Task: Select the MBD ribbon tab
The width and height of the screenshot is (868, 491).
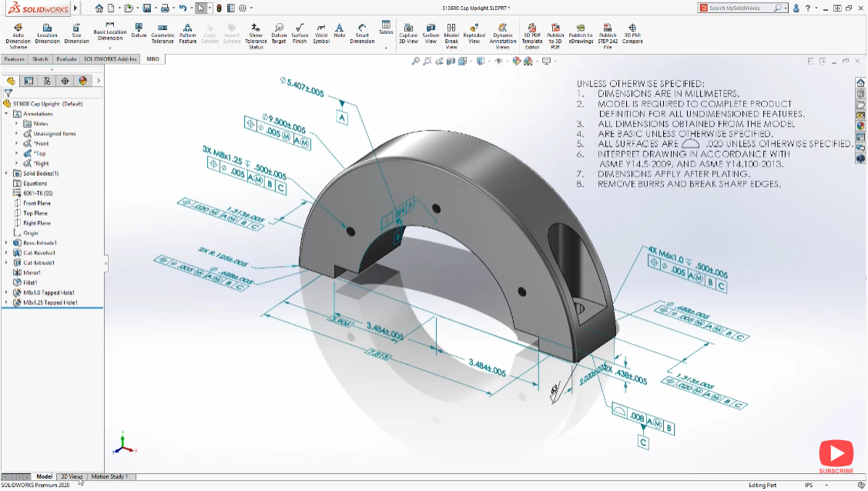Action: click(152, 59)
